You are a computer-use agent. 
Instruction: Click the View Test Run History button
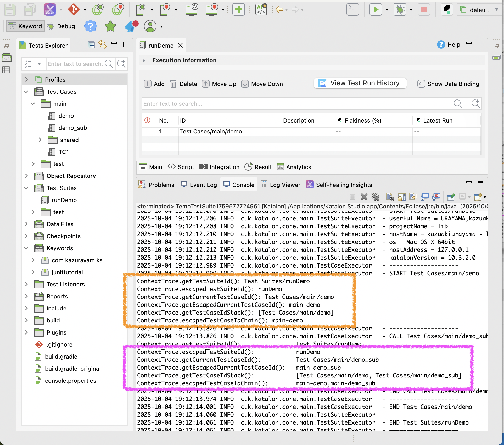coord(360,83)
